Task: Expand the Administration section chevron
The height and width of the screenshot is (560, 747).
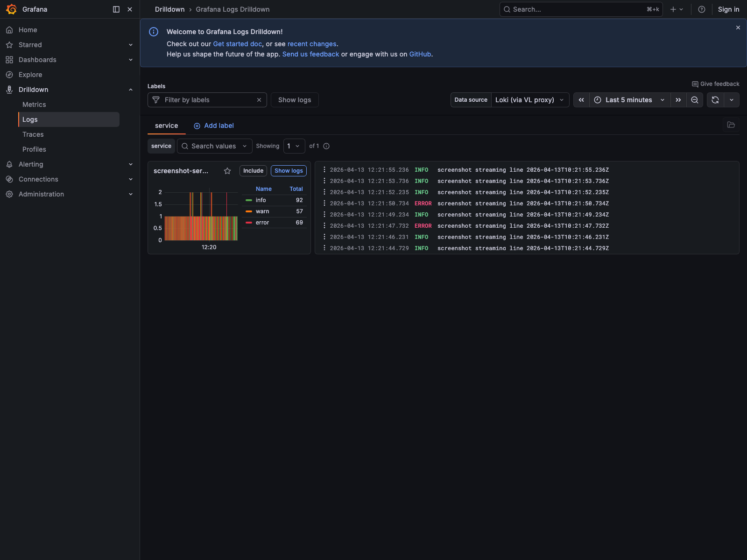Action: [131, 194]
